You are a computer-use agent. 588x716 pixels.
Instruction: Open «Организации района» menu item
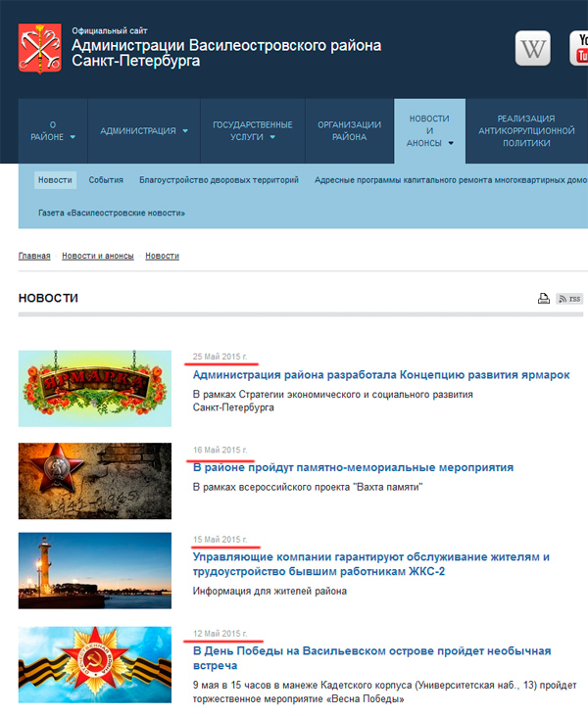click(349, 131)
